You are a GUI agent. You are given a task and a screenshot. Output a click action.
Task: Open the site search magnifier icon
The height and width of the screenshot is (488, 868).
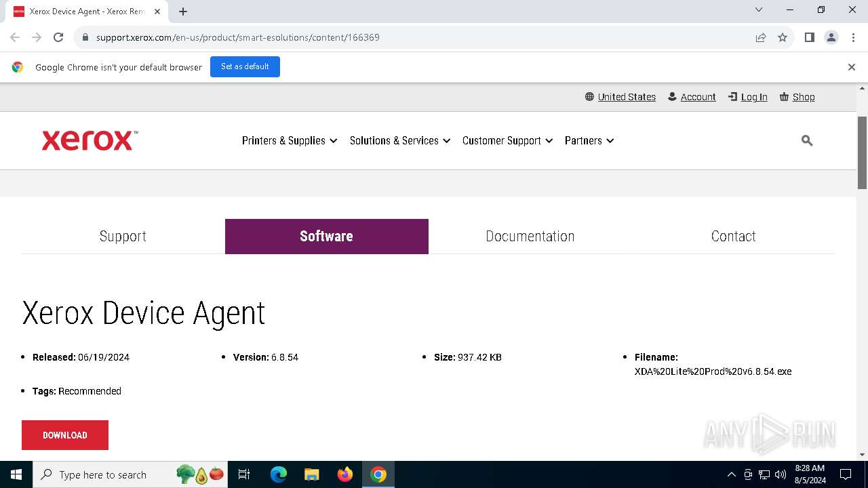[807, 140]
